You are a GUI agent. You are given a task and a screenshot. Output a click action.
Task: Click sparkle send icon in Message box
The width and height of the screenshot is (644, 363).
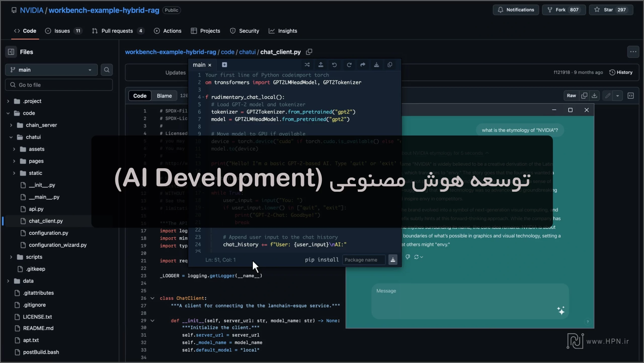coord(561,311)
